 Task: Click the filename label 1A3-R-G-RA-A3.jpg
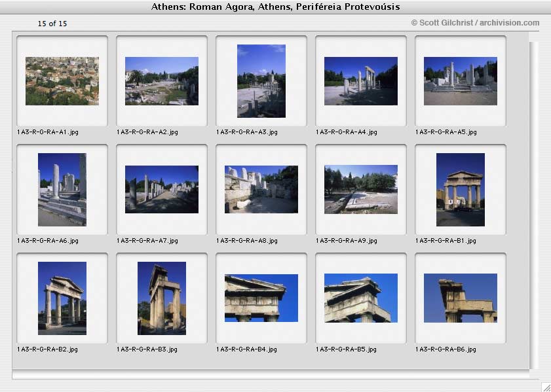point(247,132)
